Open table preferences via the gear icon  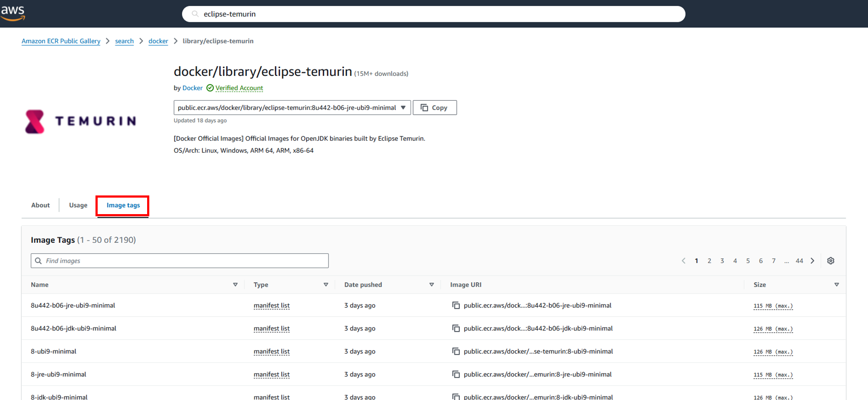(831, 261)
